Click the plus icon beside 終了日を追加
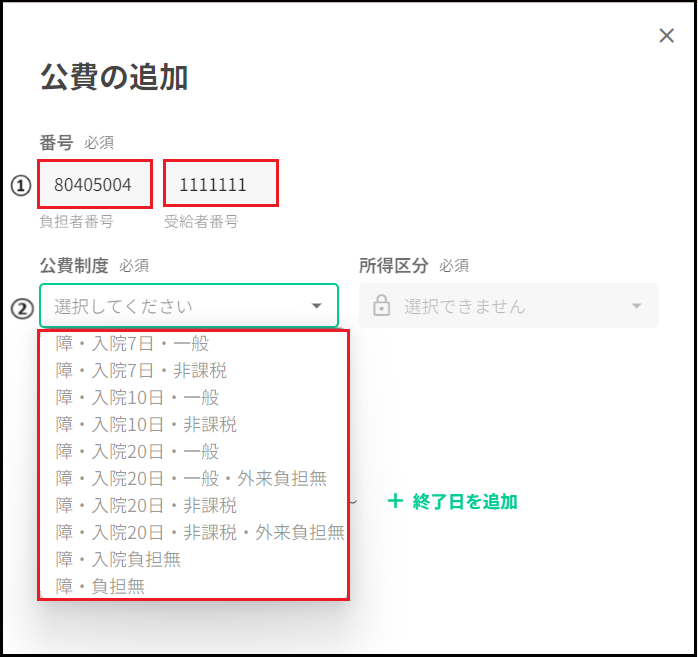This screenshot has height=657, width=698. click(395, 501)
